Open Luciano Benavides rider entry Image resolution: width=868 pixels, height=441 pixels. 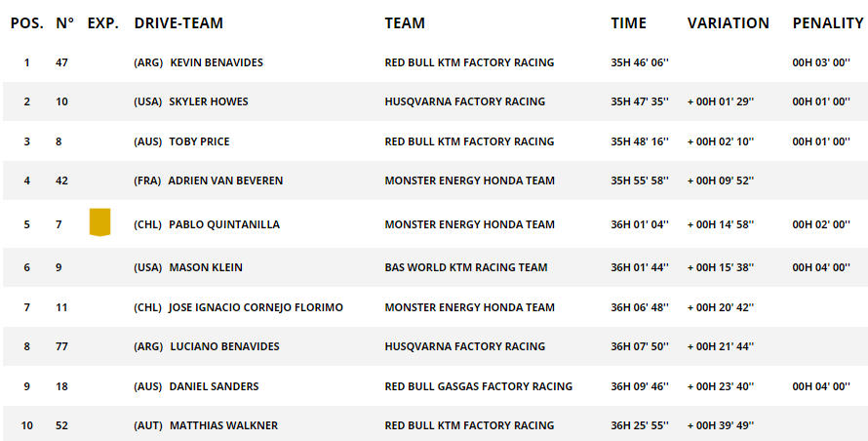[x=224, y=346]
